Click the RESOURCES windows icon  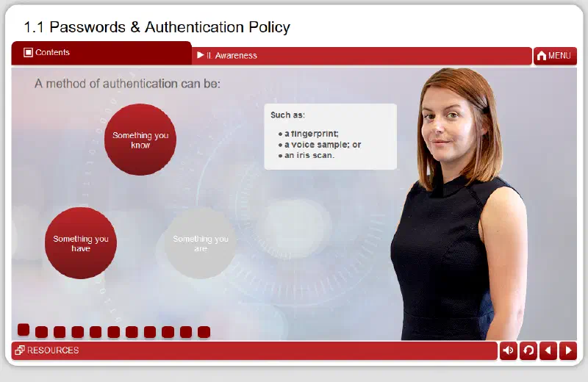pos(20,350)
